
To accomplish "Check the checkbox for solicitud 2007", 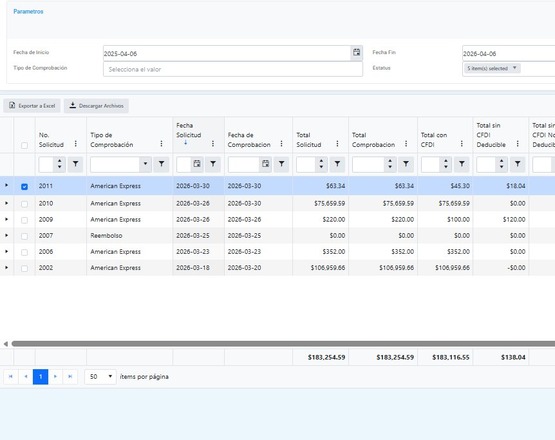I will pos(24,236).
